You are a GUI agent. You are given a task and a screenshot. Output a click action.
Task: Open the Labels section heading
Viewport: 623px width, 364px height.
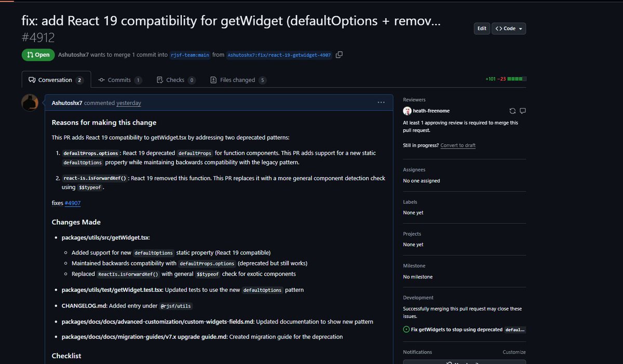pyautogui.click(x=410, y=202)
